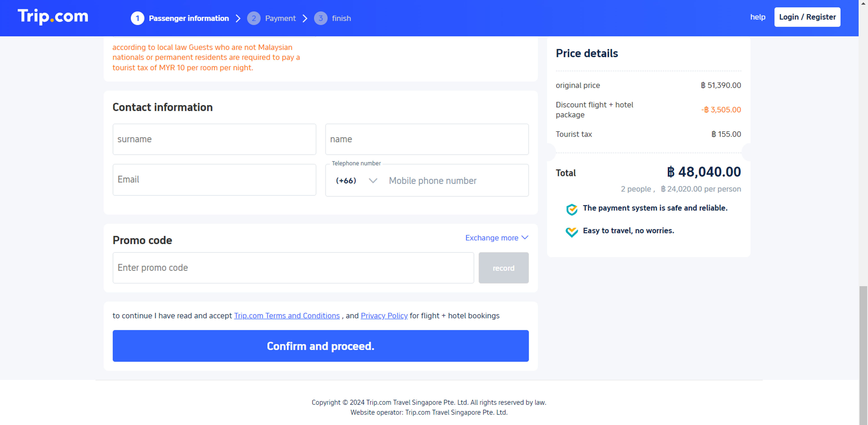This screenshot has width=868, height=425.
Task: Click the step 1 numbered circle
Action: (137, 18)
